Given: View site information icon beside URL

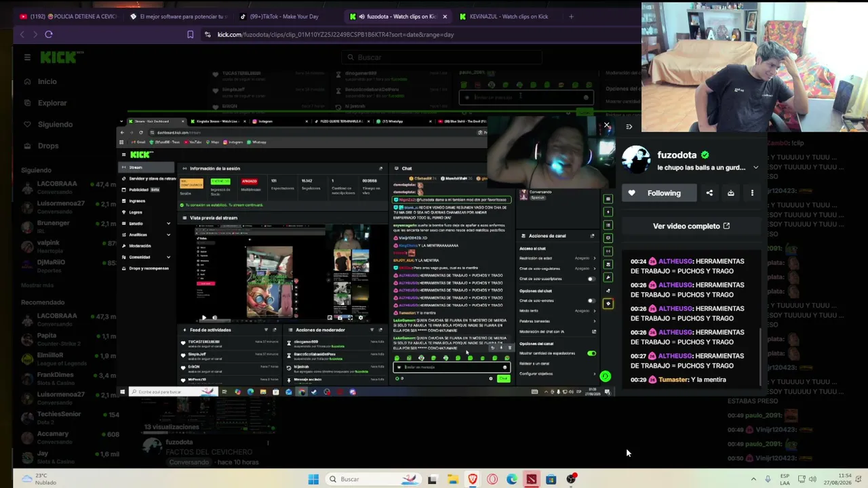Looking at the screenshot, I should click(208, 35).
